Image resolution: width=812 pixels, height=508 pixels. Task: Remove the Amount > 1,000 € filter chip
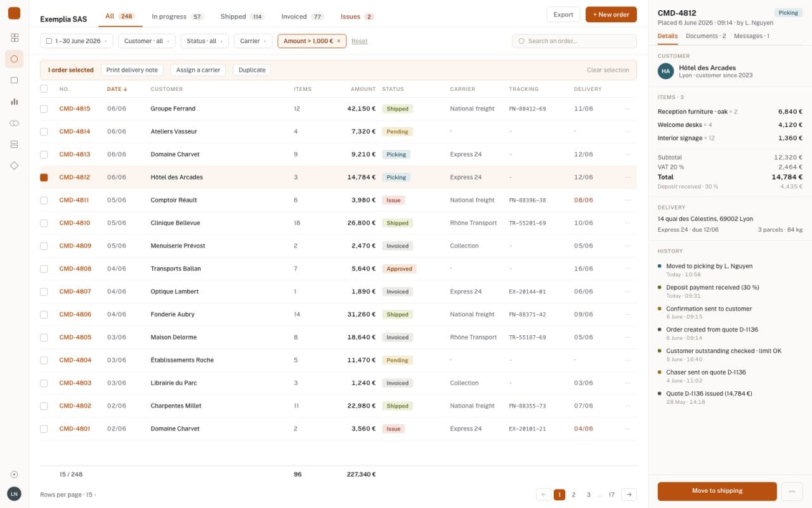click(338, 41)
